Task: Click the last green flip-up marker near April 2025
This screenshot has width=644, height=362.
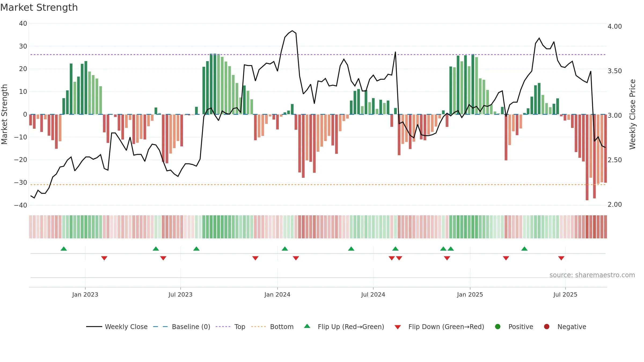Action: click(524, 249)
